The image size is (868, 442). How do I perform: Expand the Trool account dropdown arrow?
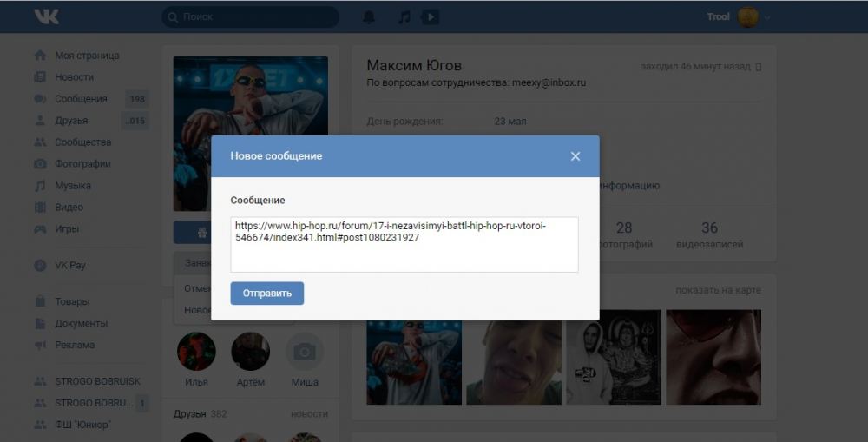point(767,17)
